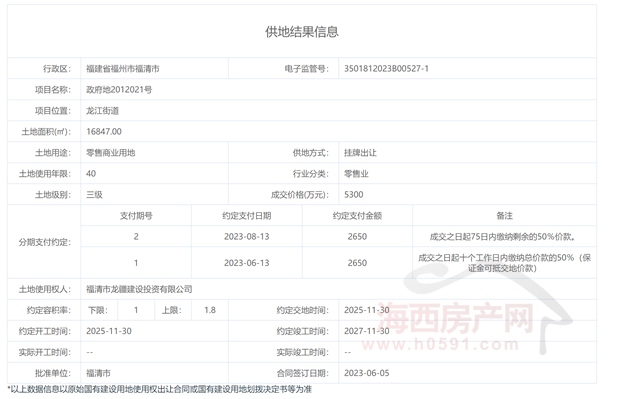Click the 约定支付日期 column header
The height and width of the screenshot is (399, 640).
pos(247,216)
